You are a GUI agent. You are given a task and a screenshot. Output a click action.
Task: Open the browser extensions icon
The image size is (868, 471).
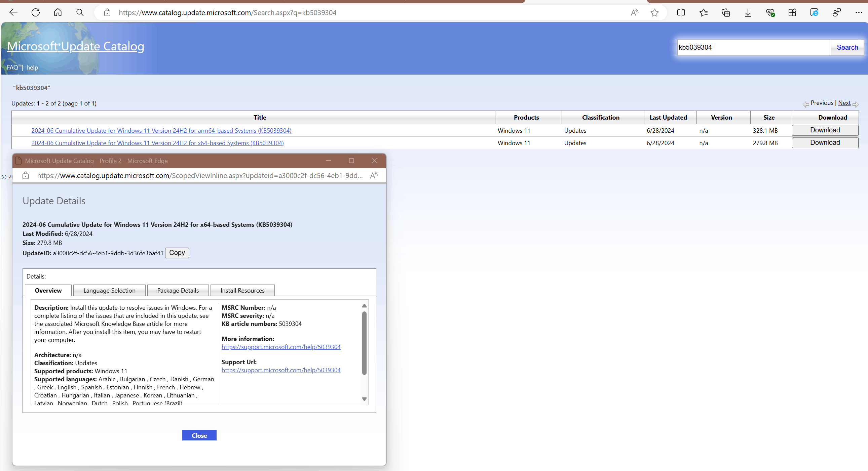click(792, 12)
